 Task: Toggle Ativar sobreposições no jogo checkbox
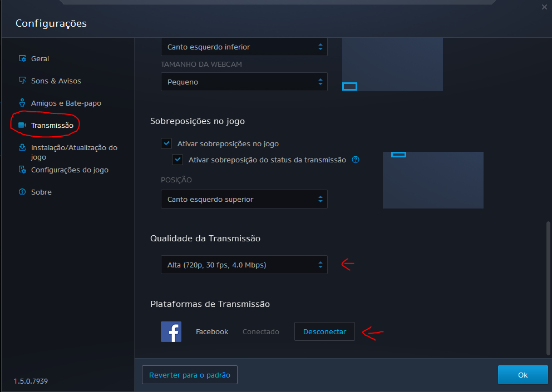166,143
